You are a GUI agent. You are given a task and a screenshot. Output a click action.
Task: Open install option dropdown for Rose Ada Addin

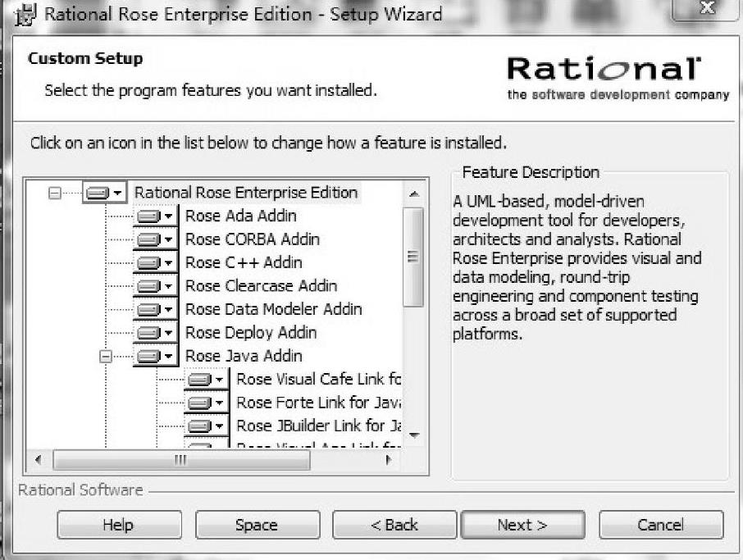[156, 216]
